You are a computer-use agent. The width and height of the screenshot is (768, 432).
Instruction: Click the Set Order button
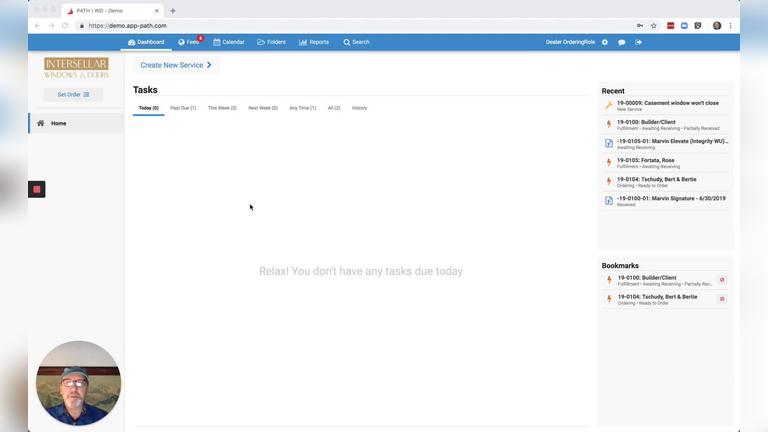[x=73, y=95]
